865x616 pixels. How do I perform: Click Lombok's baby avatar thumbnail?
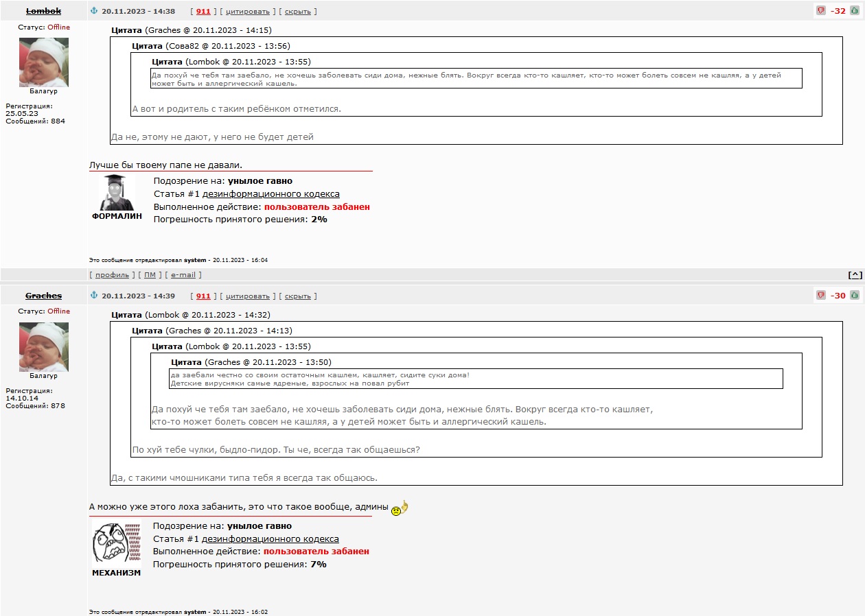click(x=44, y=62)
